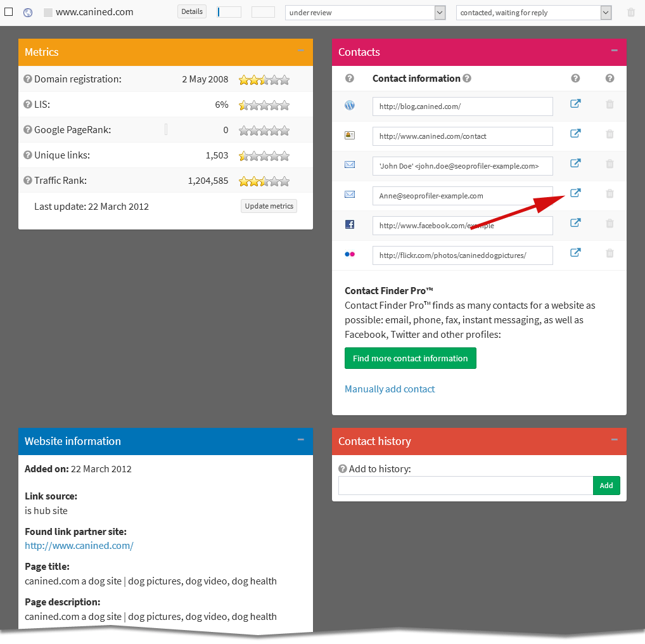Select the Flickr icon next to the photos URL
The height and width of the screenshot is (644, 645).
(350, 254)
